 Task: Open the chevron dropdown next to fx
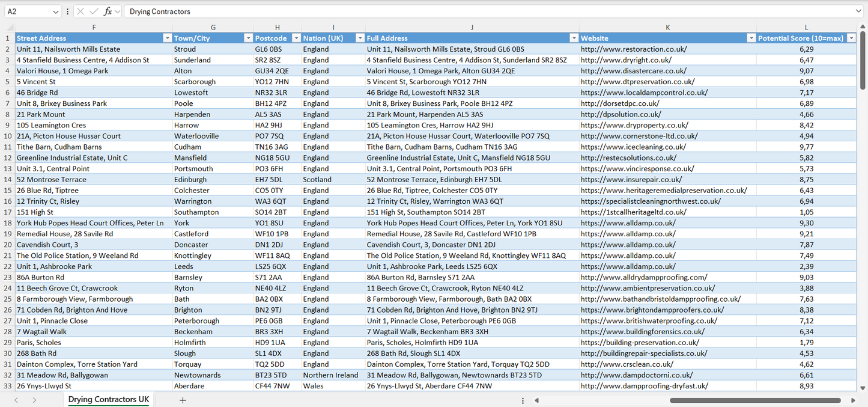(x=118, y=11)
